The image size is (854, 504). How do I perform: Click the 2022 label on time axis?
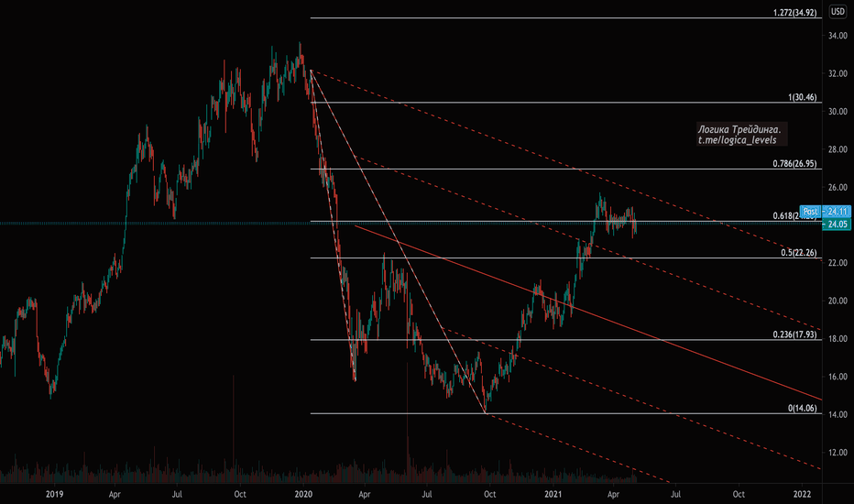point(803,494)
